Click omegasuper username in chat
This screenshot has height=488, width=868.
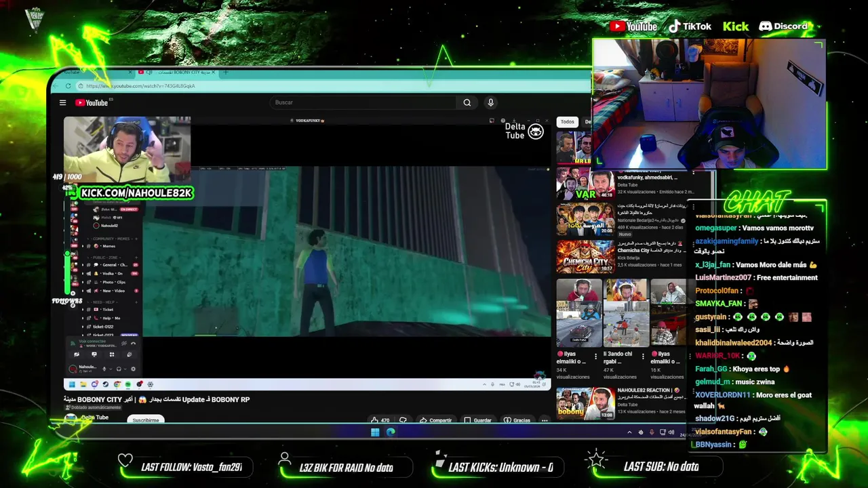click(x=715, y=228)
